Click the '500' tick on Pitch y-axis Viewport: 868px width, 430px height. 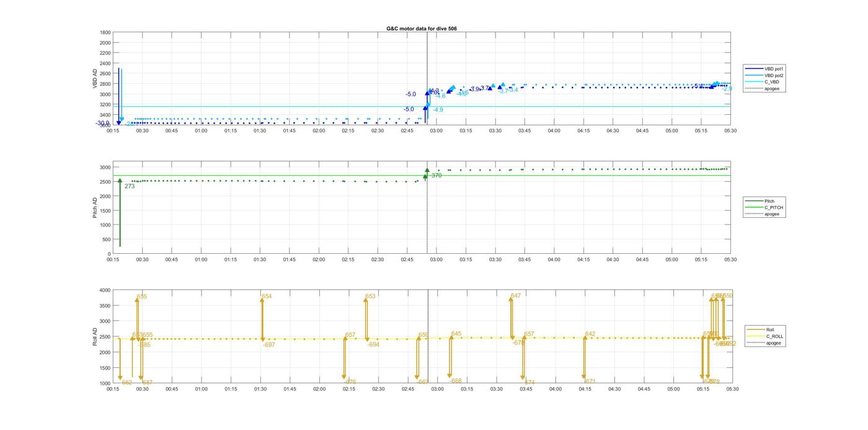[107, 240]
